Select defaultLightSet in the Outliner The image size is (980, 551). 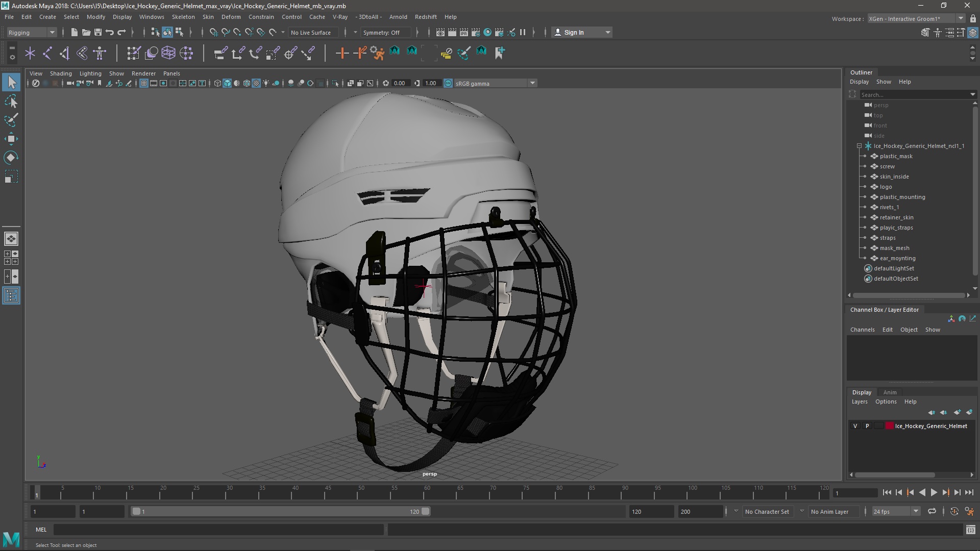click(x=893, y=268)
